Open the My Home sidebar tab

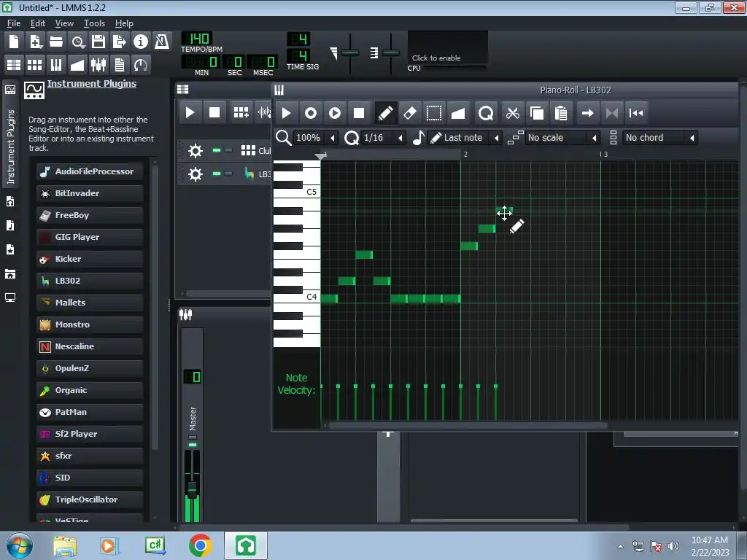[10, 274]
